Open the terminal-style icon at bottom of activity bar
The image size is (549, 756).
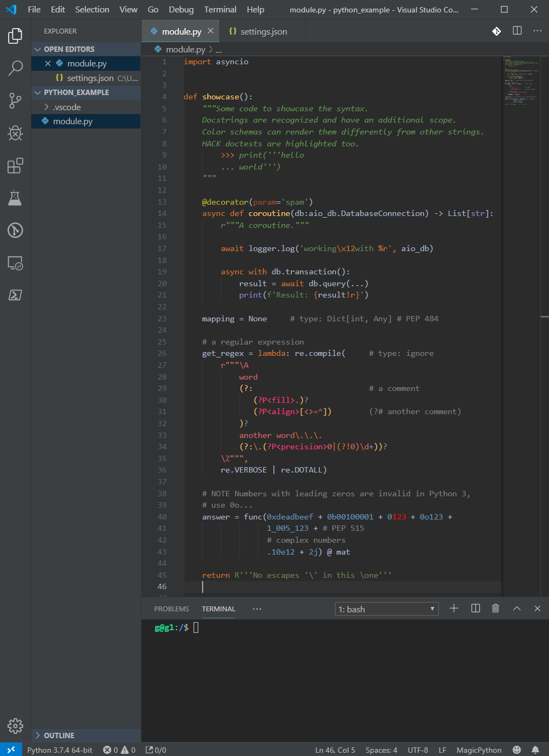(15, 295)
